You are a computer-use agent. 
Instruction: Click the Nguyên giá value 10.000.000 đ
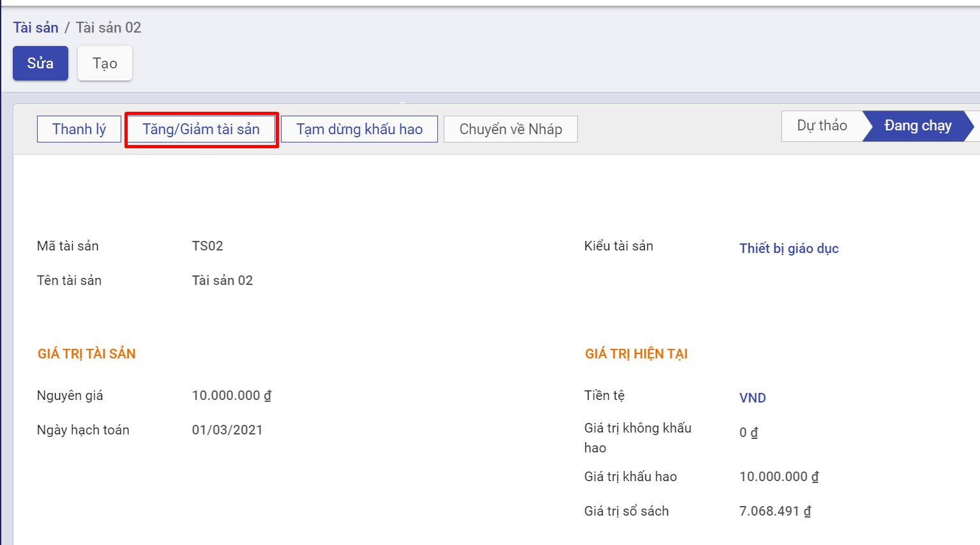[231, 395]
